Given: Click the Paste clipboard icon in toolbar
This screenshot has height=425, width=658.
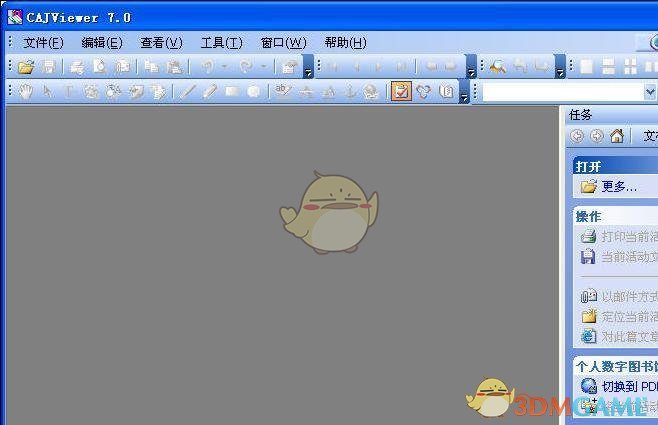Looking at the screenshot, I should coord(175,66).
